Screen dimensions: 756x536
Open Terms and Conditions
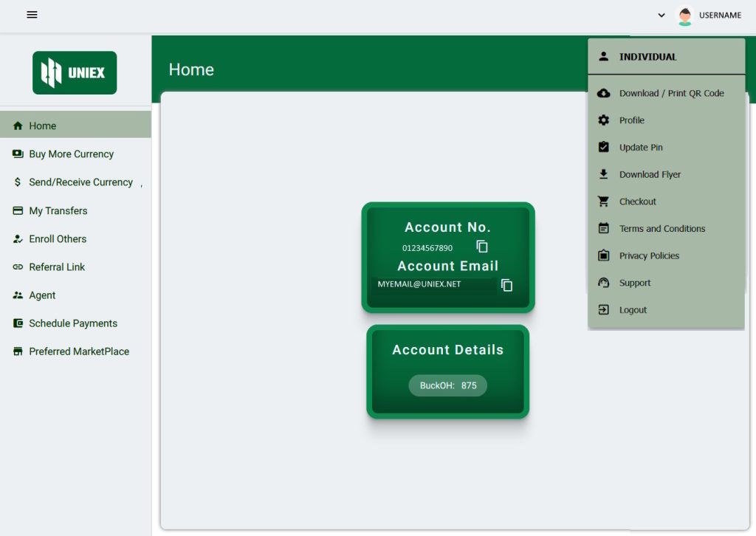pyautogui.click(x=661, y=229)
